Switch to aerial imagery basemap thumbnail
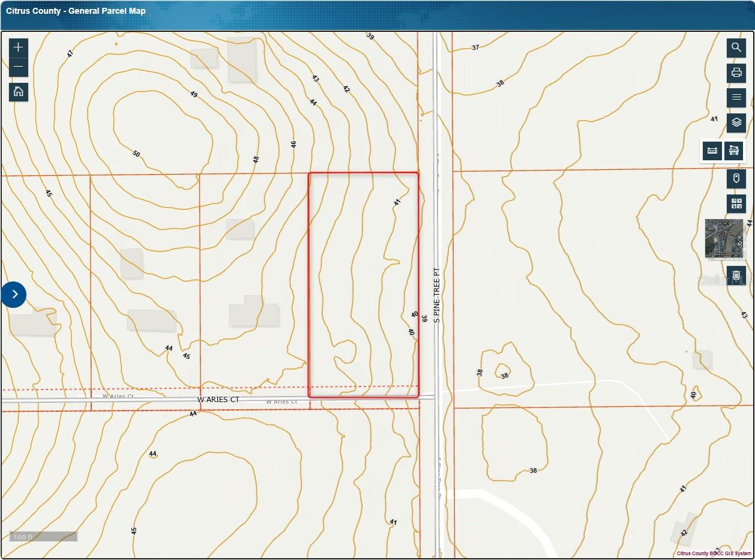The image size is (755, 560). click(x=724, y=238)
